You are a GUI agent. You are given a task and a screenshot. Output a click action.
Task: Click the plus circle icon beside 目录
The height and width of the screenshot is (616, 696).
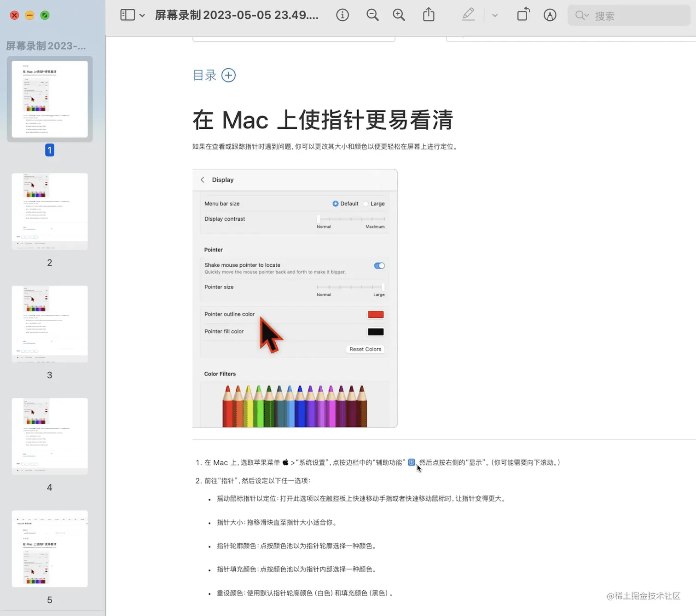[x=228, y=75]
